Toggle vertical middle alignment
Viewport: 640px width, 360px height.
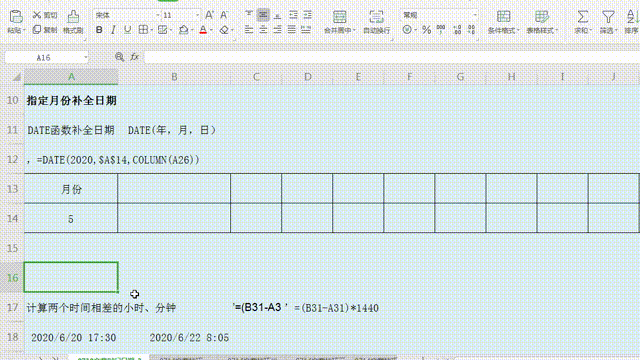click(x=263, y=15)
